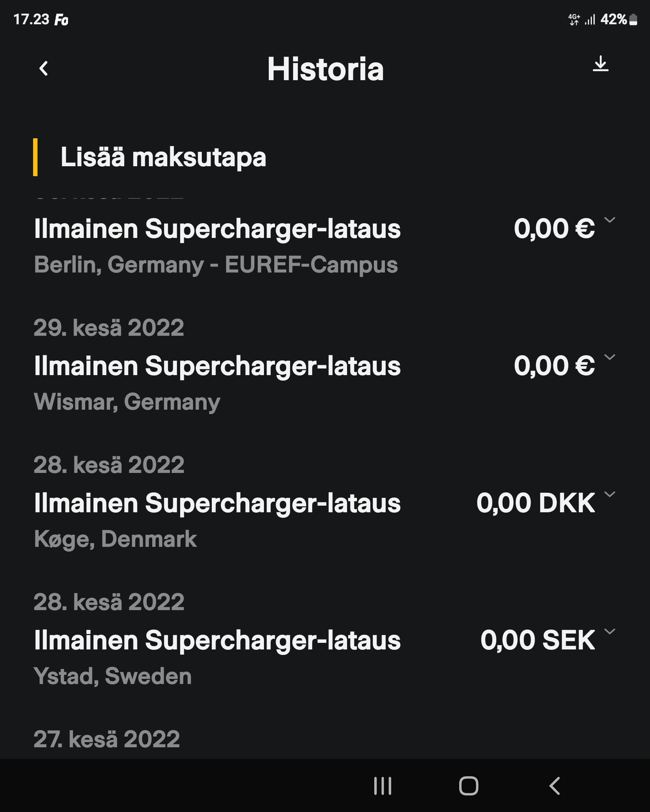Viewport: 650px width, 812px height.
Task: Select the Køge, Denmark Supercharger entry
Action: (x=217, y=503)
